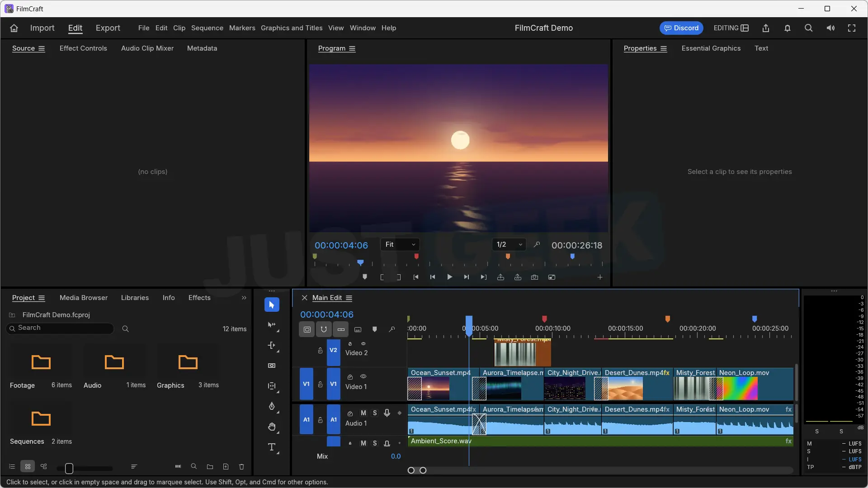Switch to the Effect Controls tab
This screenshot has height=488, width=868.
click(x=83, y=48)
